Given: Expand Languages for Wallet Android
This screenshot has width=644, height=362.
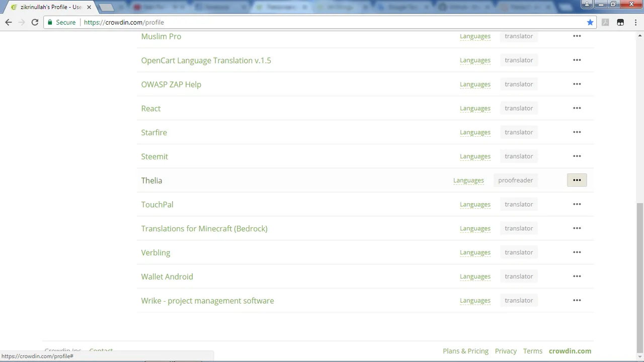Looking at the screenshot, I should coord(475,277).
